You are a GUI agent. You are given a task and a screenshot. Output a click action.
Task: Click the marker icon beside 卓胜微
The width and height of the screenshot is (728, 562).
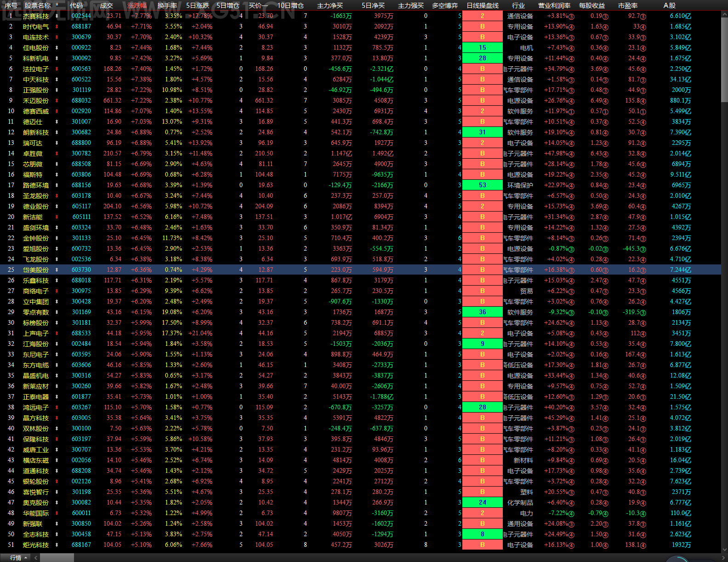click(57, 154)
